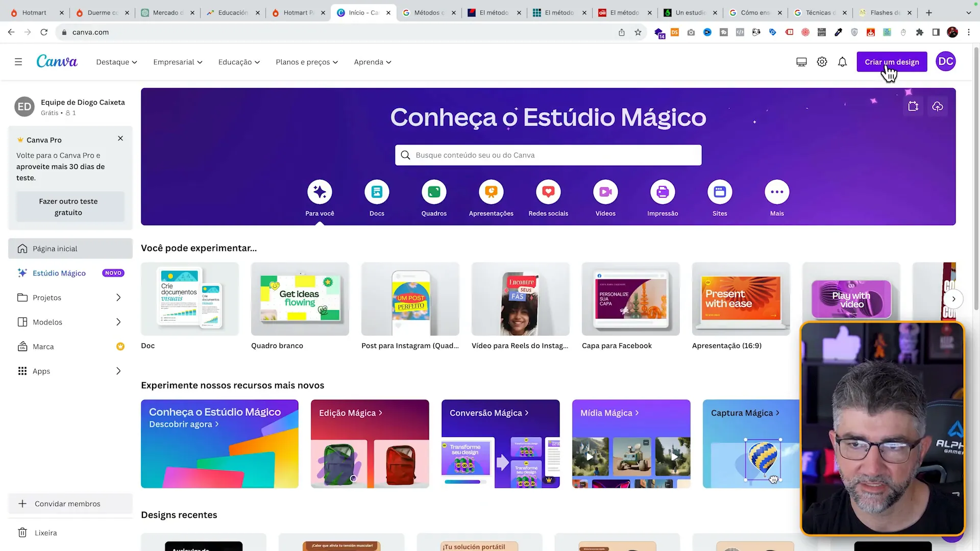Click the custom size icon in banner
The width and height of the screenshot is (980, 551).
click(x=913, y=106)
